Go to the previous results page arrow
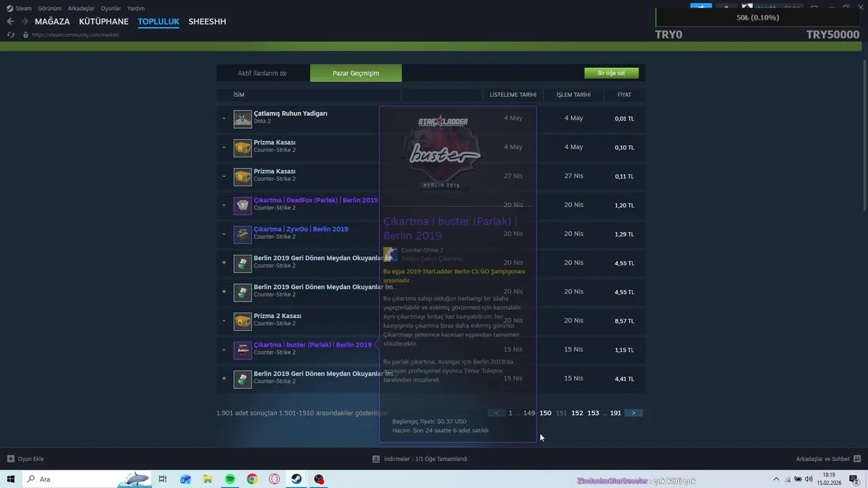868x488 pixels. [496, 413]
